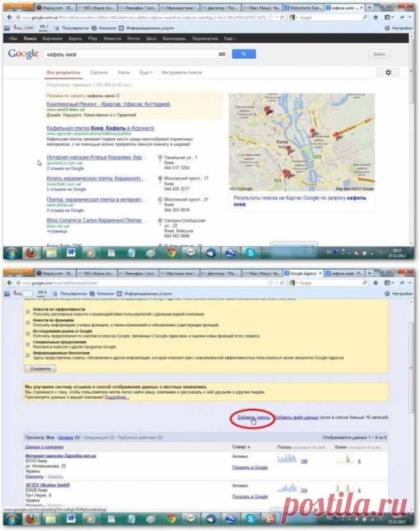The image size is (420, 531).
Task: Open Настройки in upper browser bookmarks bar
Action: pos(399,28)
